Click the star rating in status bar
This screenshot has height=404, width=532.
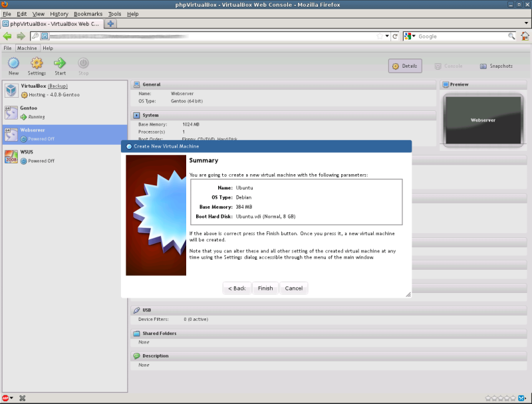click(x=501, y=398)
